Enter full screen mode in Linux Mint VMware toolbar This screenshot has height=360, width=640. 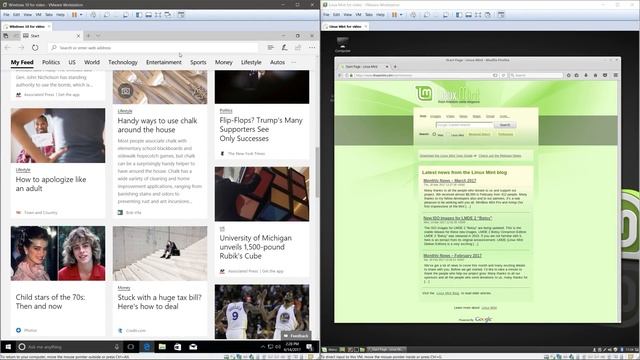click(478, 15)
